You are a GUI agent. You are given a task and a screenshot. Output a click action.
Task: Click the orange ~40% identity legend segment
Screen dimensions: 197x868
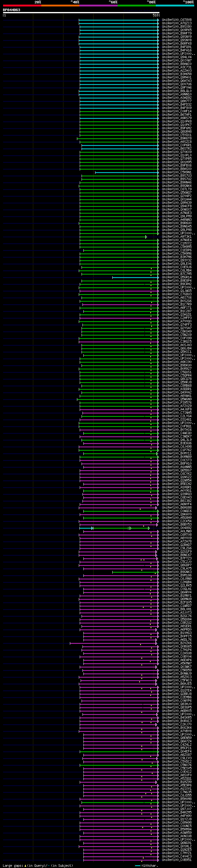coord(60,6)
